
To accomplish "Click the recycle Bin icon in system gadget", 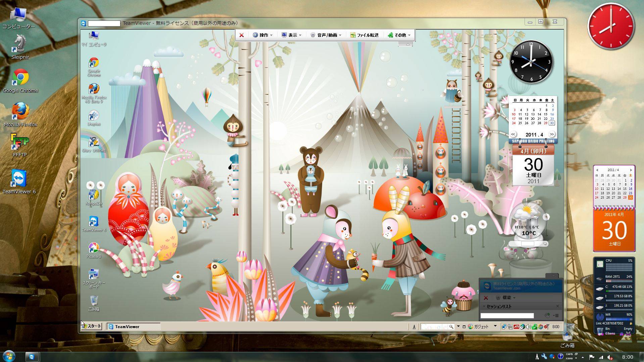I will (x=600, y=331).
